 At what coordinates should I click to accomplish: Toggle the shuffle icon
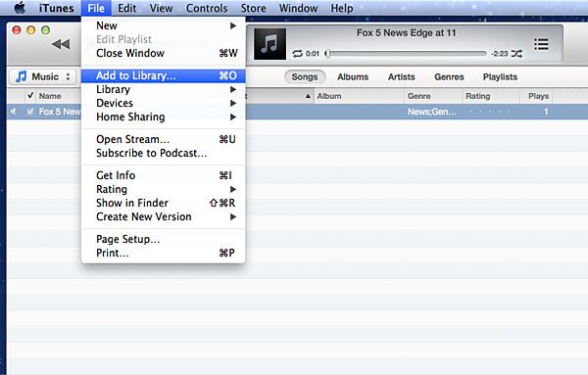516,54
